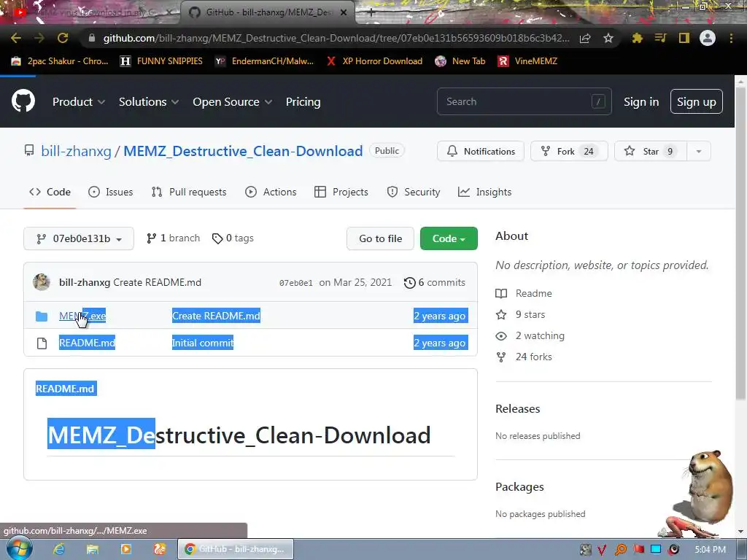
Task: Open the New Tab bookmark
Action: pyautogui.click(x=460, y=61)
